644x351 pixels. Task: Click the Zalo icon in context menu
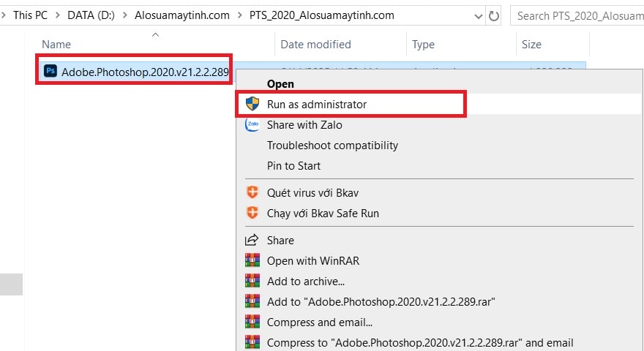click(x=252, y=124)
